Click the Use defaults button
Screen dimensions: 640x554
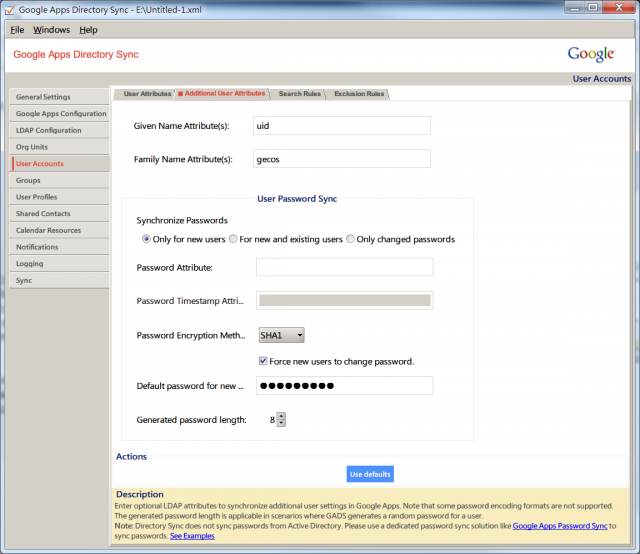[370, 474]
